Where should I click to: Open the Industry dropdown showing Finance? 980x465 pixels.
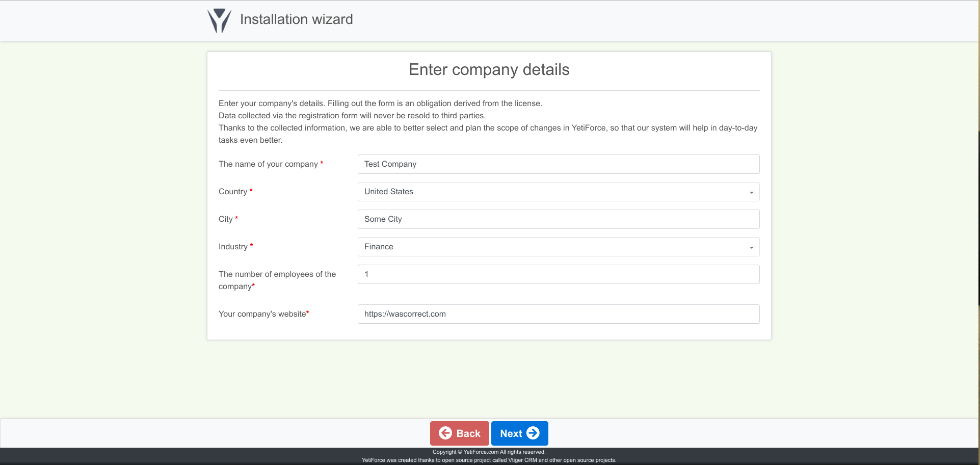(559, 247)
